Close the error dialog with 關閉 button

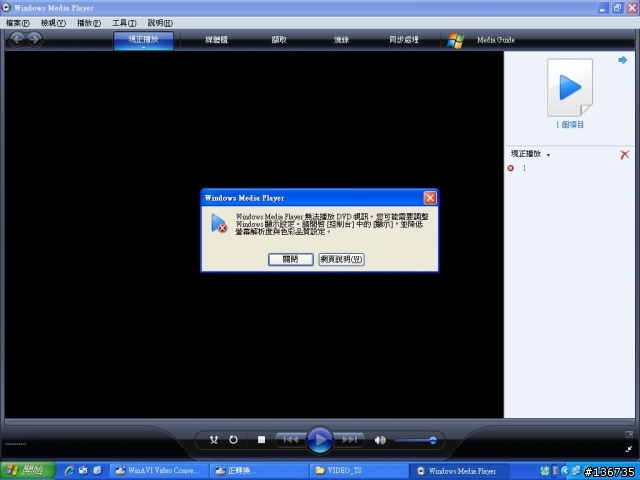pos(291,259)
